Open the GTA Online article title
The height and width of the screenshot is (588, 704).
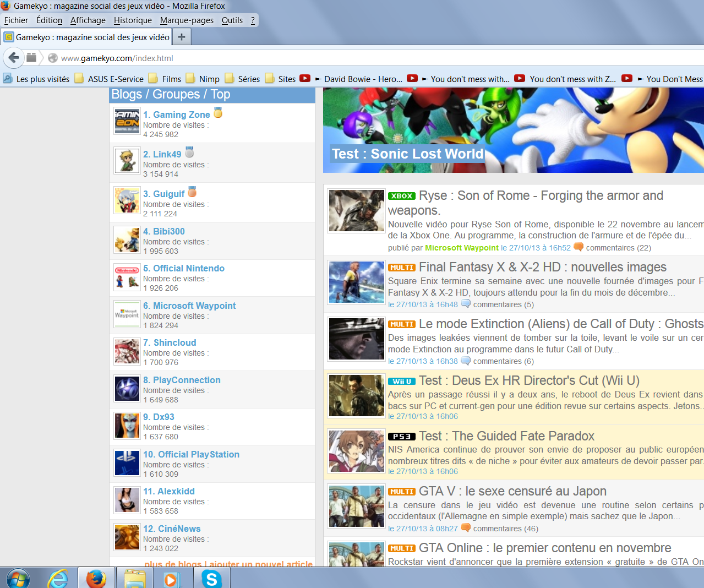[545, 548]
